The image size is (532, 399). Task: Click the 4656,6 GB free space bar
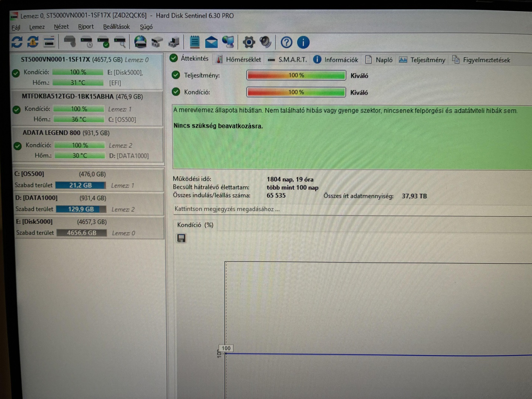pos(82,233)
